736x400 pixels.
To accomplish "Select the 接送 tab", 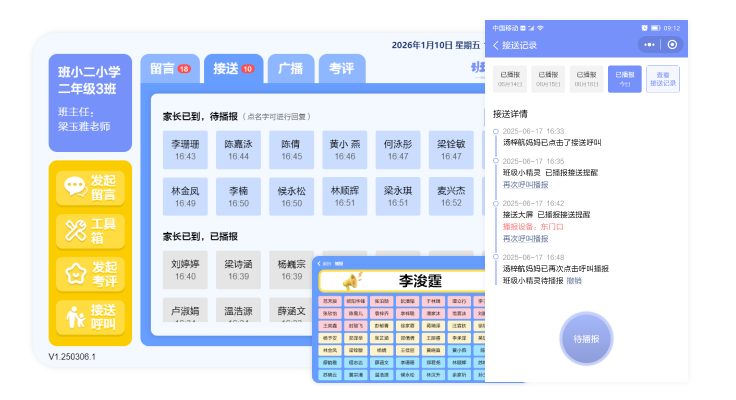I will click(x=233, y=69).
